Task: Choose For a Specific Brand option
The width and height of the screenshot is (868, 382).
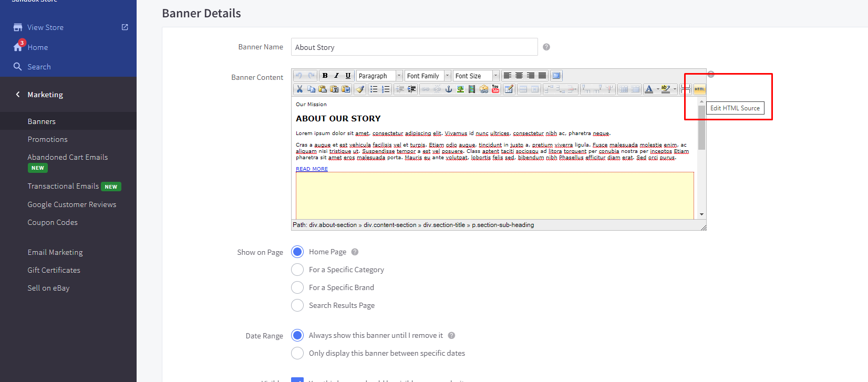Action: (x=297, y=287)
